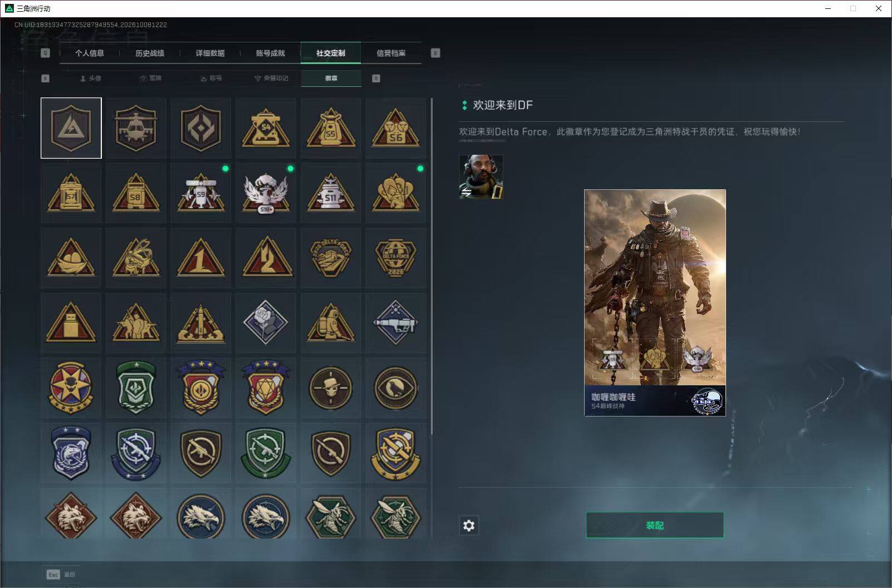The height and width of the screenshot is (588, 892).
Task: Switch to the 历史战绩 tab
Action: 150,53
